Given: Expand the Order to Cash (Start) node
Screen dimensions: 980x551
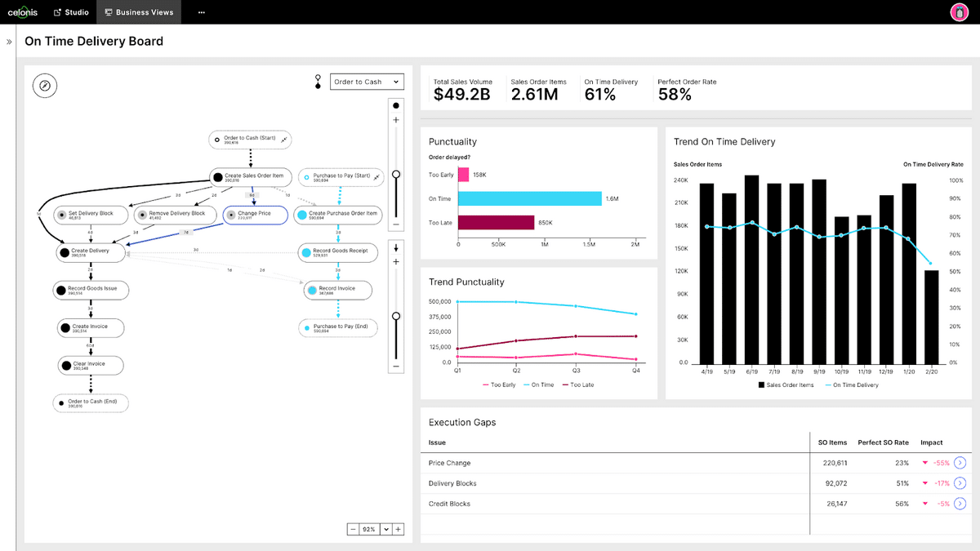Looking at the screenshot, I should [x=283, y=140].
